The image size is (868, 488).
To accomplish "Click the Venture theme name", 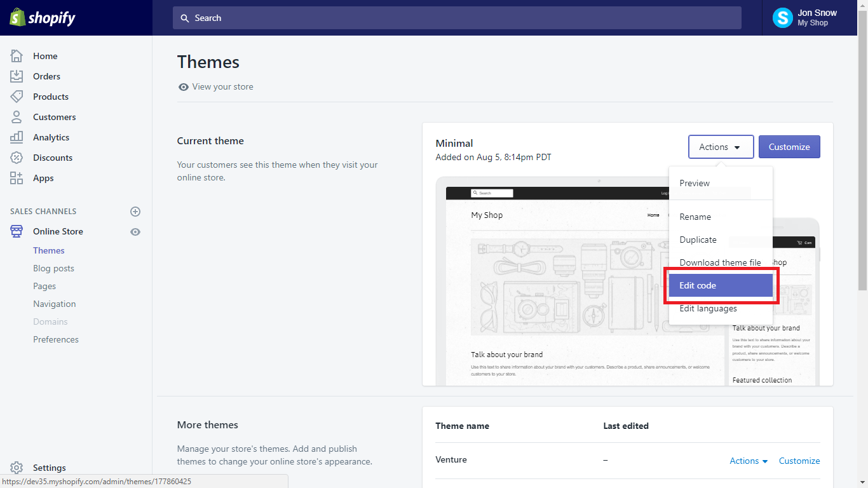I will tap(451, 459).
